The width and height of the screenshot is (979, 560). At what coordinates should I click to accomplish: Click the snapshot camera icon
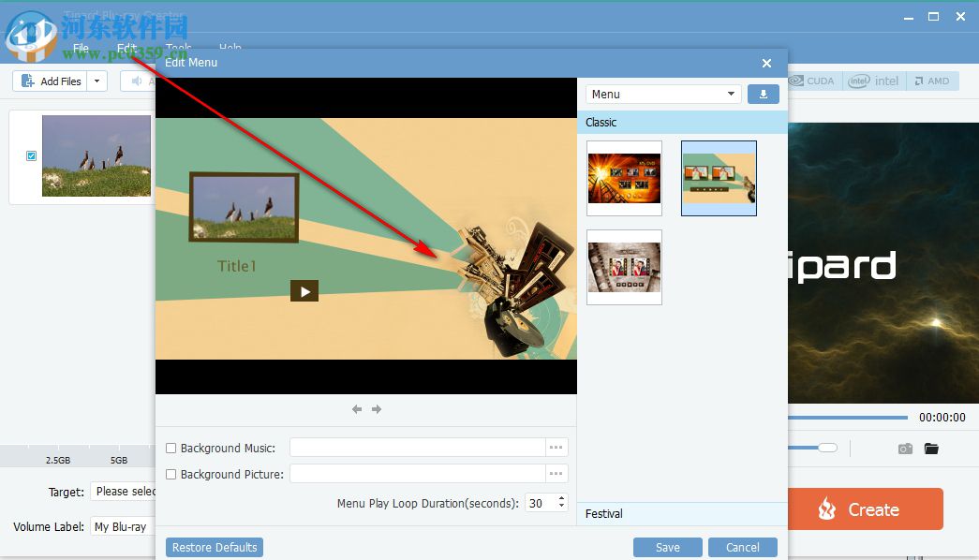[905, 449]
